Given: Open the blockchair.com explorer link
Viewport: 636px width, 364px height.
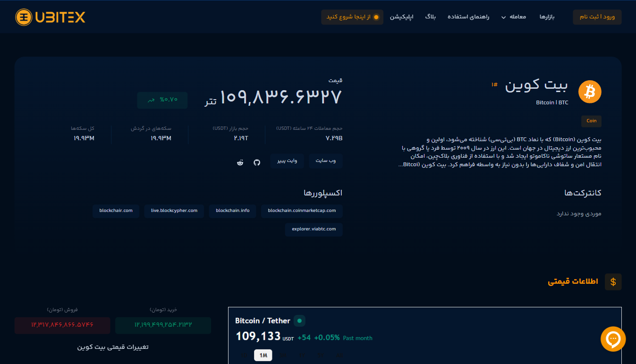Looking at the screenshot, I should coord(116,211).
